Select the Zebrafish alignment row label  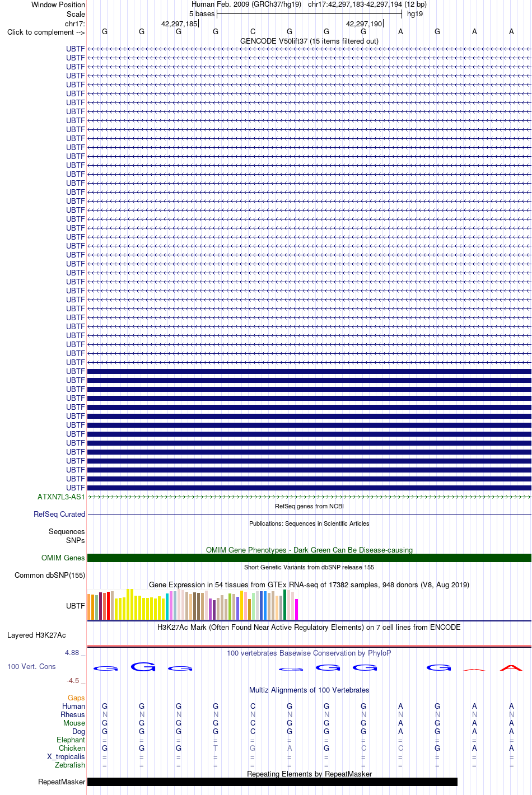pyautogui.click(x=70, y=765)
